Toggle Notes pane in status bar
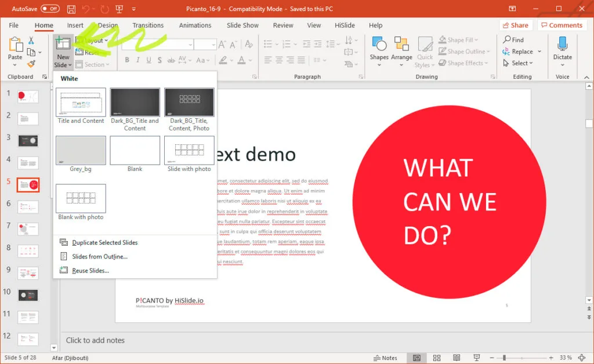Screen dimensions: 594x364 (x=385, y=358)
